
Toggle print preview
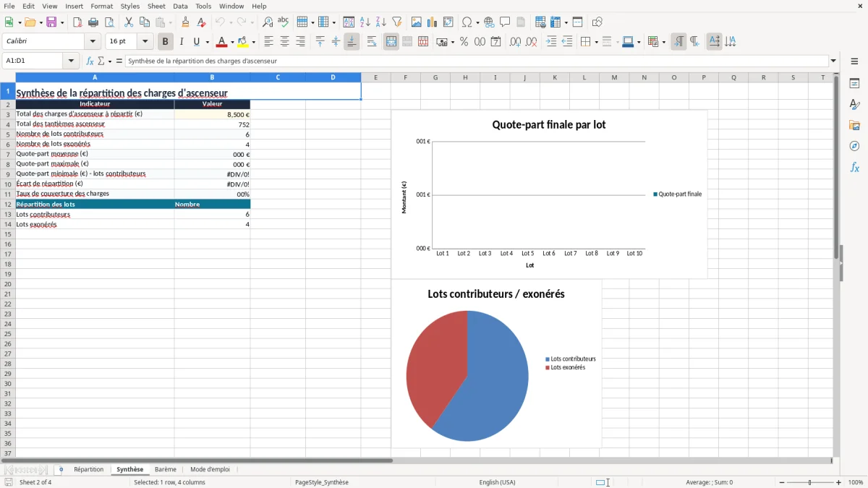109,22
